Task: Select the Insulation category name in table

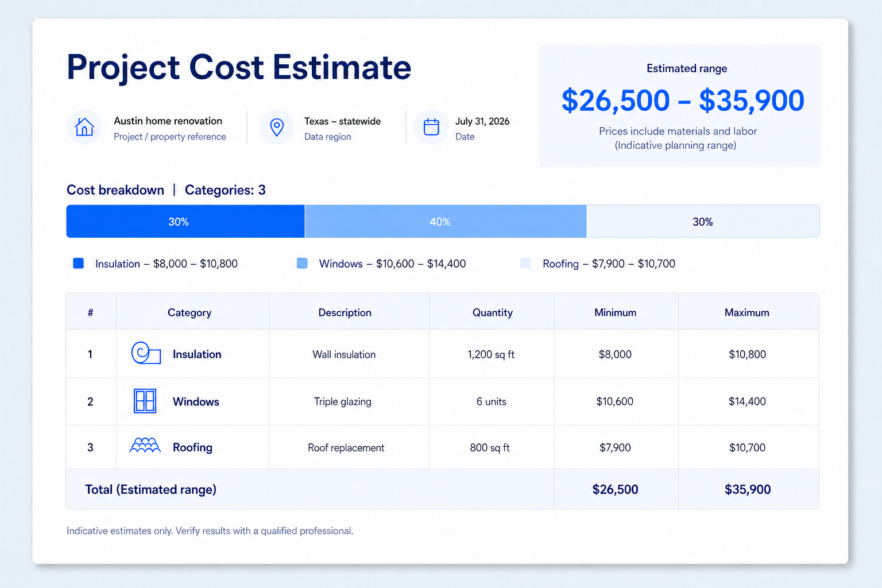Action: click(x=197, y=354)
